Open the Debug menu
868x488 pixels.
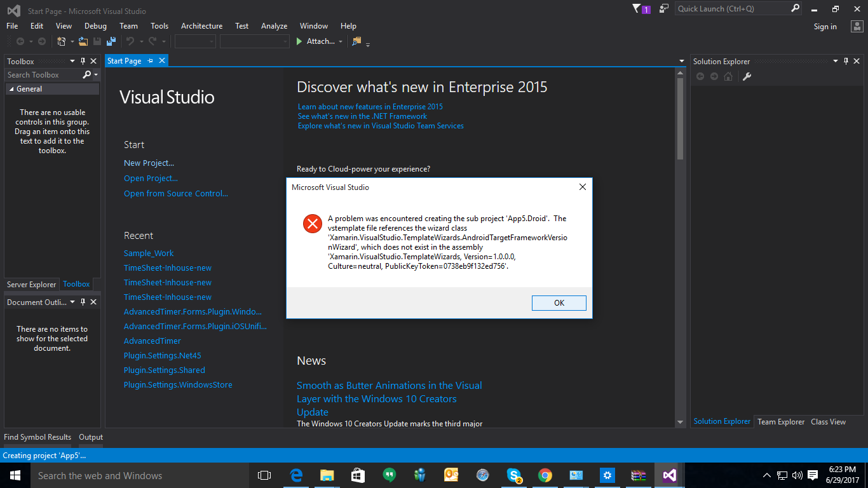tap(95, 26)
